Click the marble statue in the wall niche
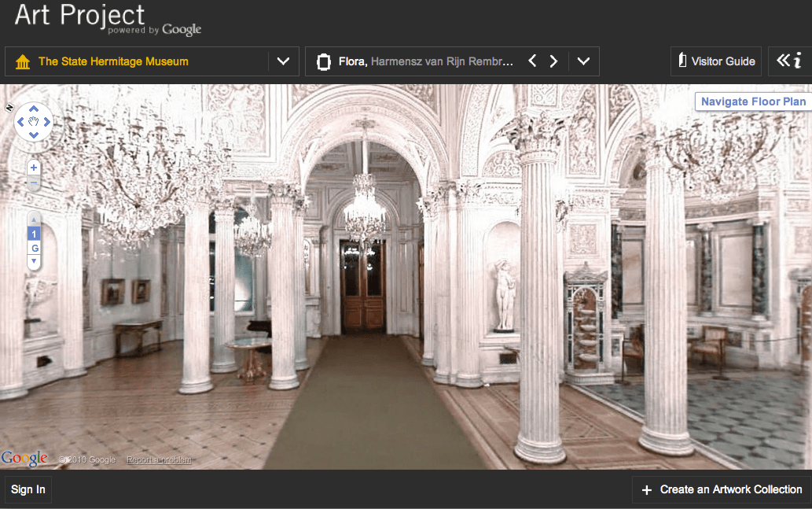Image resolution: width=812 pixels, height=509 pixels. [x=505, y=296]
